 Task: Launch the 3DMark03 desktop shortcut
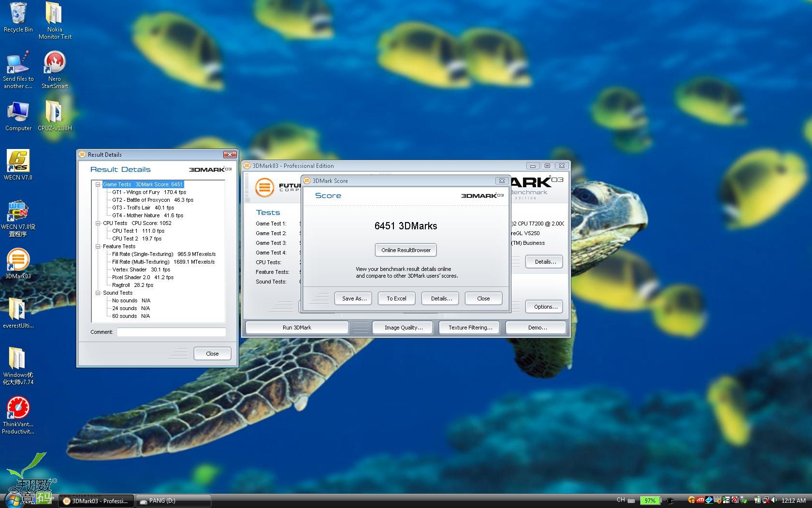pos(18,264)
